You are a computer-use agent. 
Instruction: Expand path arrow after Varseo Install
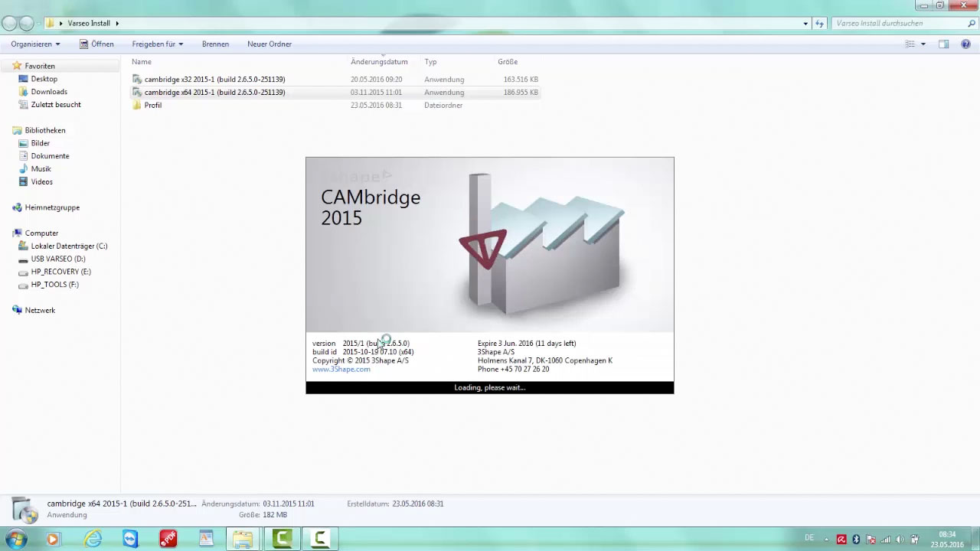click(117, 24)
